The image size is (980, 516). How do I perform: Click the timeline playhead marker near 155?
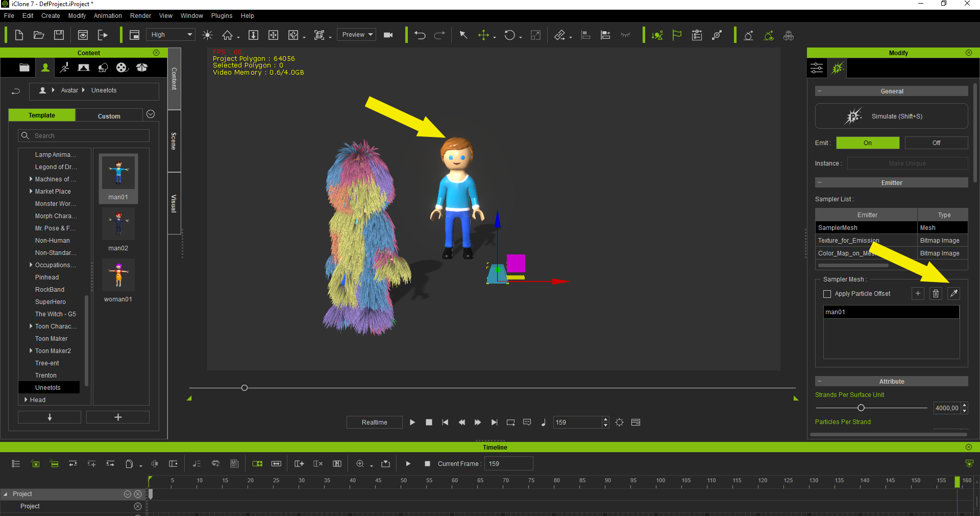pos(957,481)
